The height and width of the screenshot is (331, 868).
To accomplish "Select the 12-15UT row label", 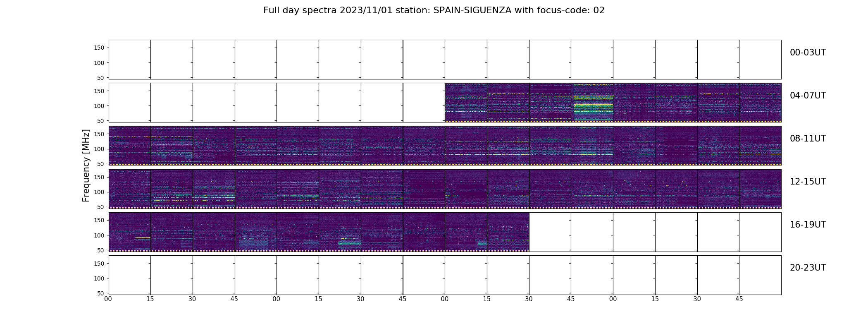I will click(808, 182).
